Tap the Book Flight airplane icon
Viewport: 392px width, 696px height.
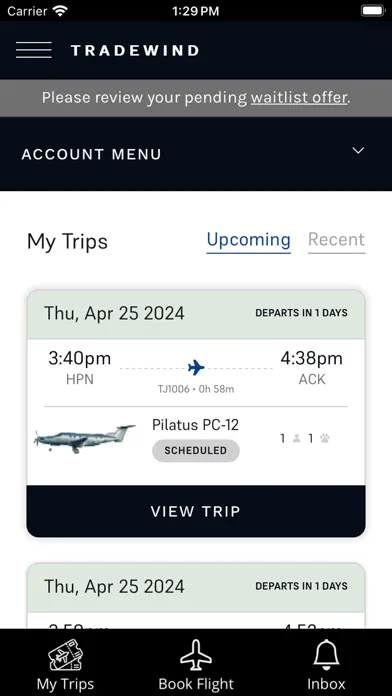click(x=196, y=655)
